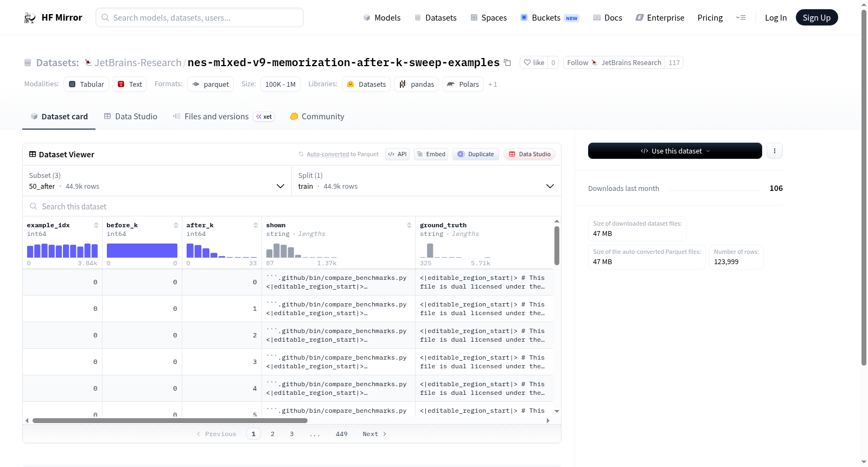The height and width of the screenshot is (467, 868).
Task: Click the example_idx histogram distribution bar
Action: [62, 251]
